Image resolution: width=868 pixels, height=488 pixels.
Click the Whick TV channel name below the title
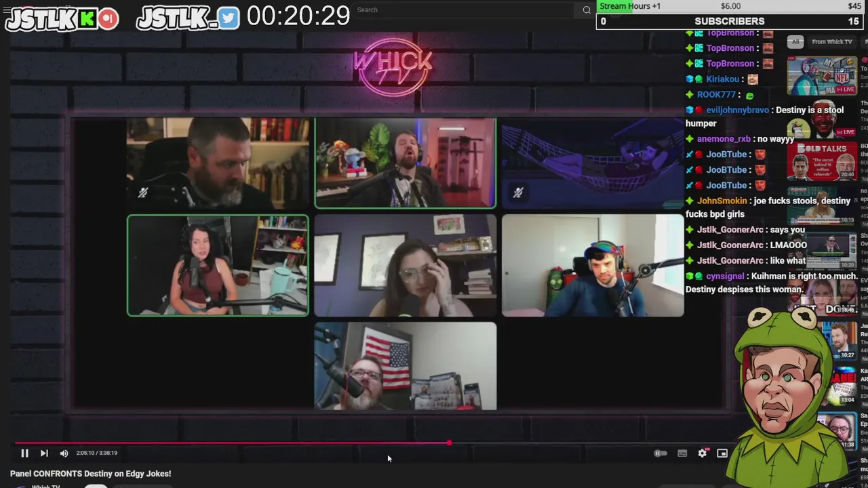click(45, 486)
